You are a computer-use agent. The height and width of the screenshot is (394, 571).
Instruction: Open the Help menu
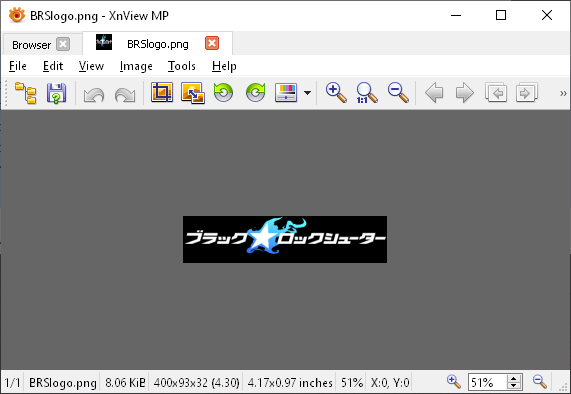click(224, 66)
